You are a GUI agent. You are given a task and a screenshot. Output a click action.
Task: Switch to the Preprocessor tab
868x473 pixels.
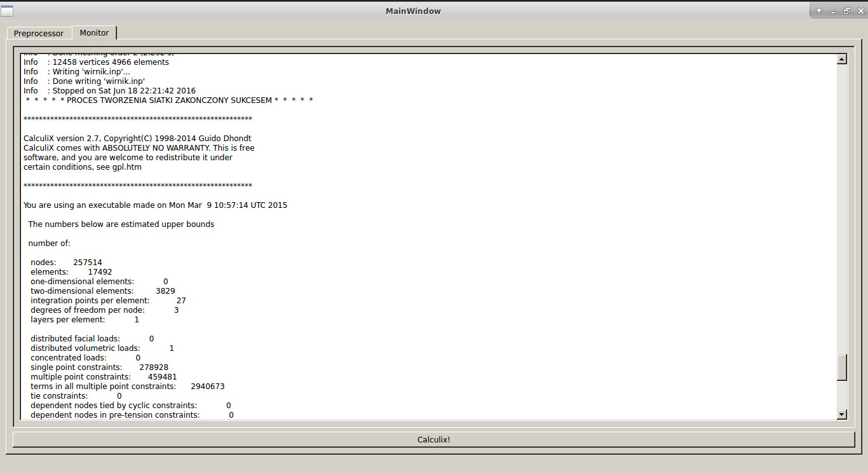(x=39, y=34)
